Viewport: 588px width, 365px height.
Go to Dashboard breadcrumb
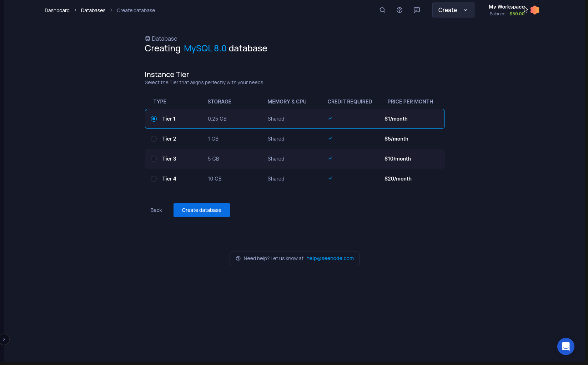point(57,10)
